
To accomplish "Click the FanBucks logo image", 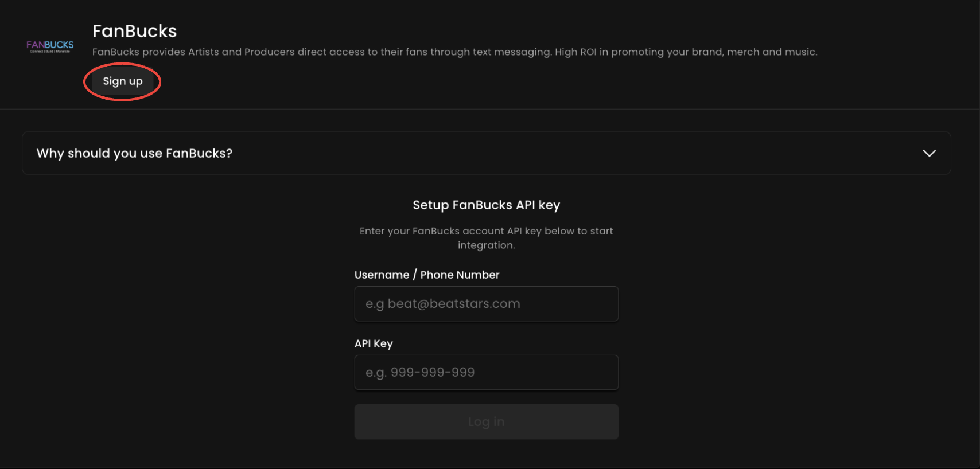I will pos(50,45).
